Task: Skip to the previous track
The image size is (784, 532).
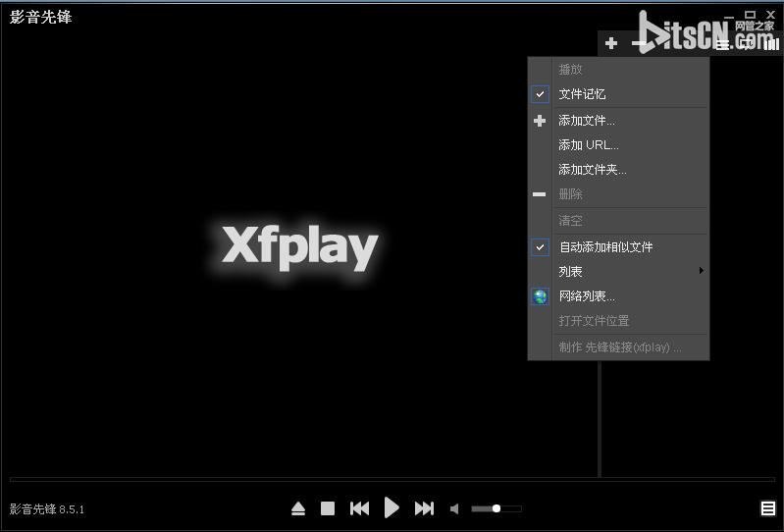Action: (x=359, y=508)
